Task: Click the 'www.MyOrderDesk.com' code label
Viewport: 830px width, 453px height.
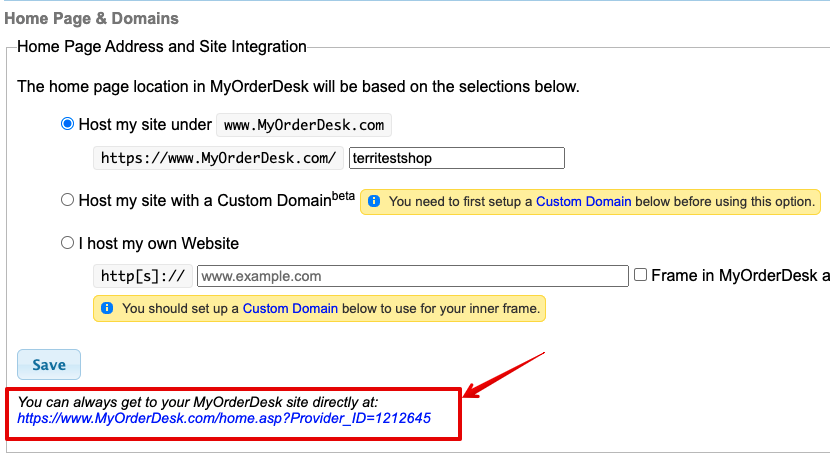Action: [304, 125]
